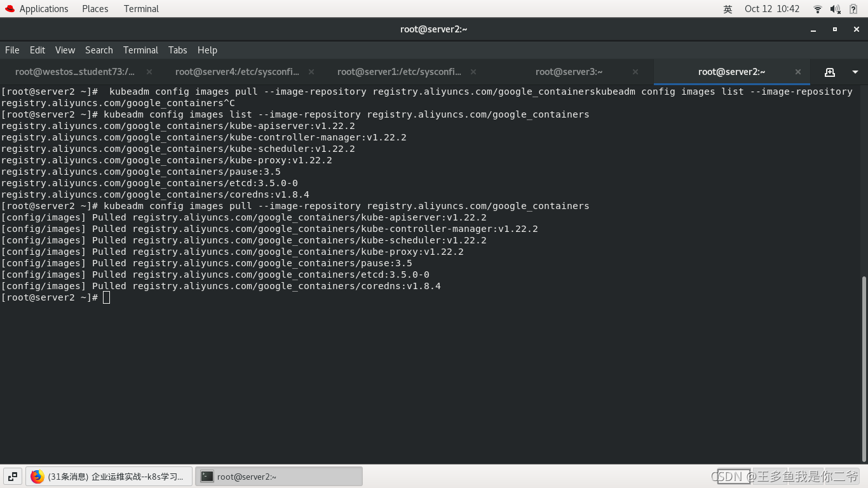Click the Pulled kube-proxy:v1.22.2 line
Viewport: 868px width, 488px height.
click(233, 252)
